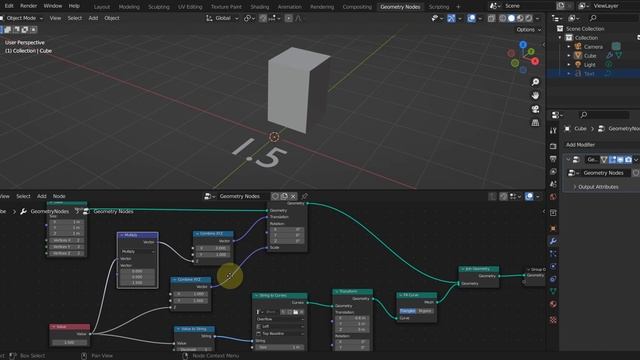Open the World properties tab icon
This screenshot has width=640, height=360.
(x=553, y=197)
